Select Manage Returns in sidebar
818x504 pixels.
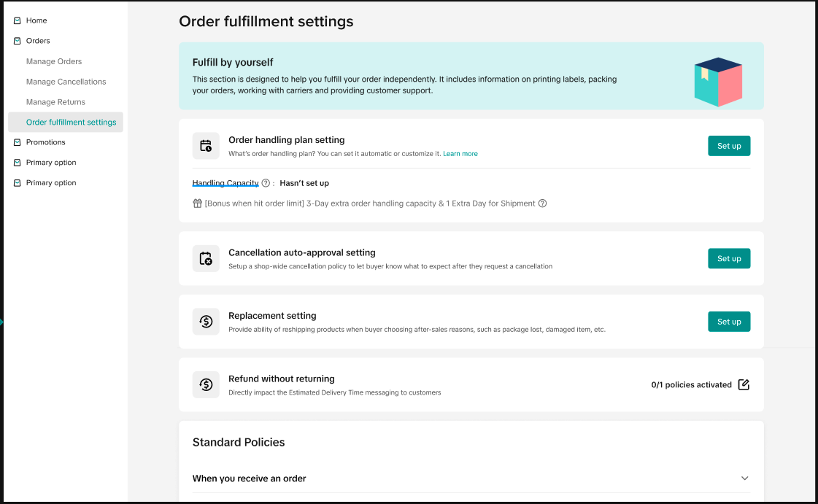coord(55,102)
